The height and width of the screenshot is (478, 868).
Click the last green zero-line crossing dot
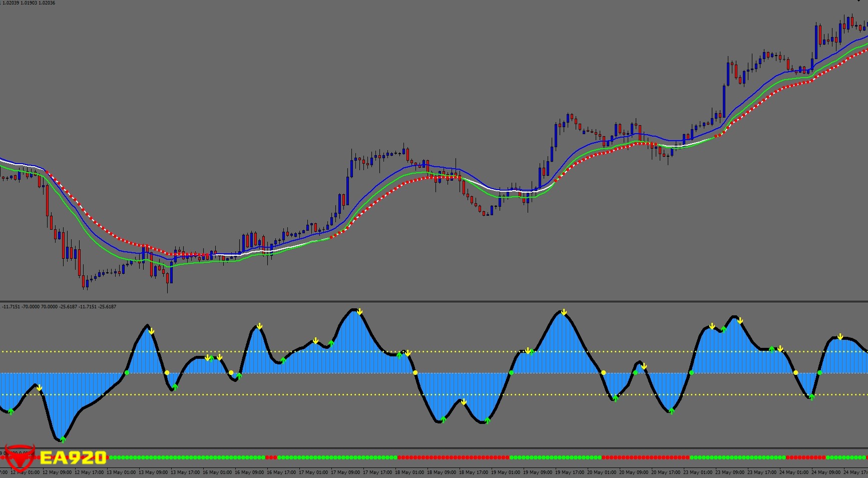click(x=819, y=372)
